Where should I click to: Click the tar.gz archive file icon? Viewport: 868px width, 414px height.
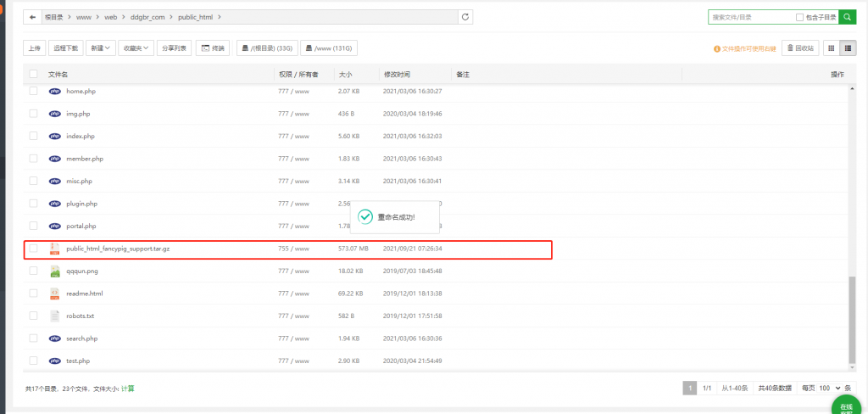click(x=54, y=249)
